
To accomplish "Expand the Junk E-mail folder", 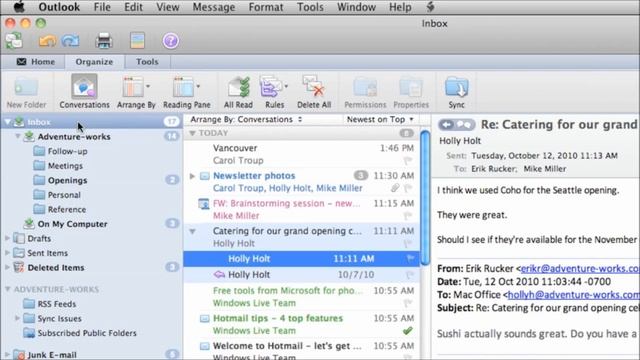I will click(7, 354).
